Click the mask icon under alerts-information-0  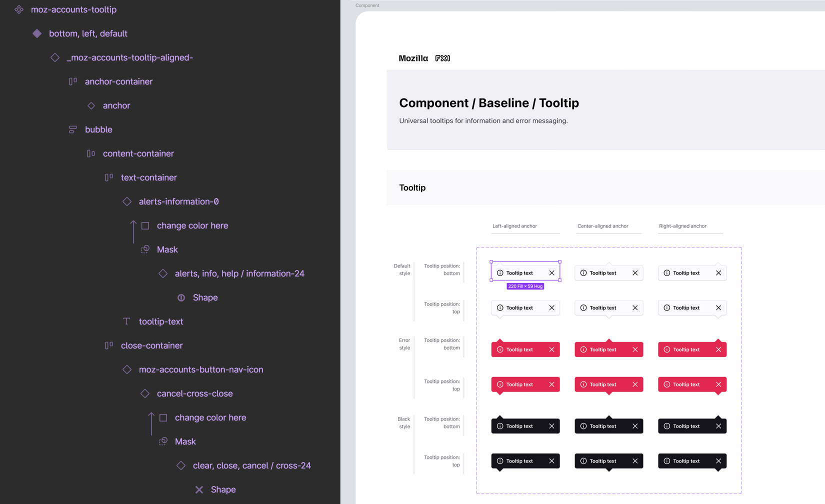[145, 249]
